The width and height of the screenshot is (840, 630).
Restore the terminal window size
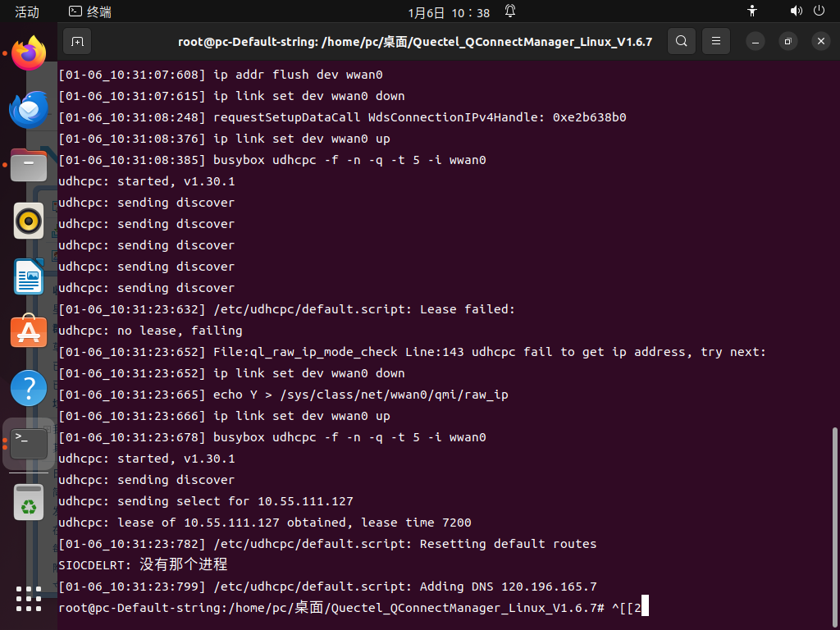coord(788,41)
